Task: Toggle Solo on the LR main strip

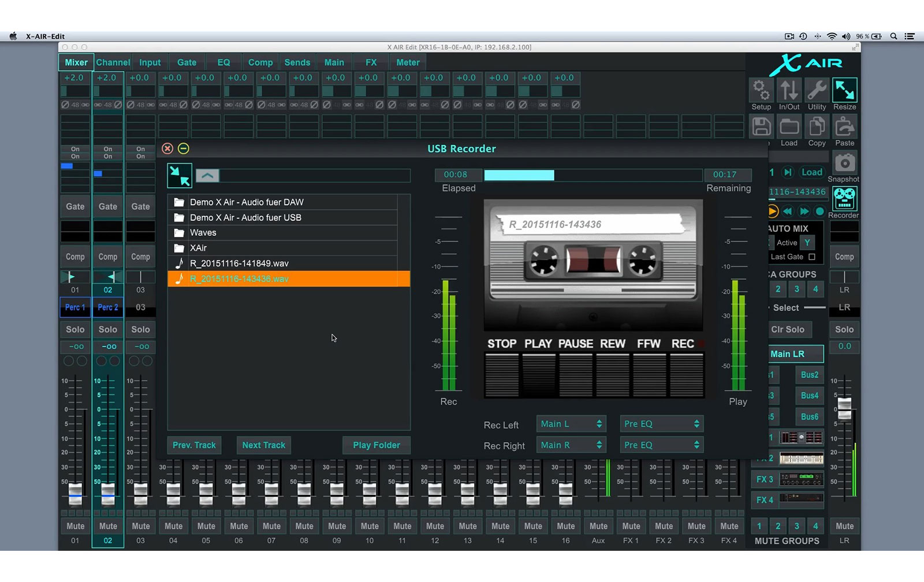Action: [x=844, y=329]
